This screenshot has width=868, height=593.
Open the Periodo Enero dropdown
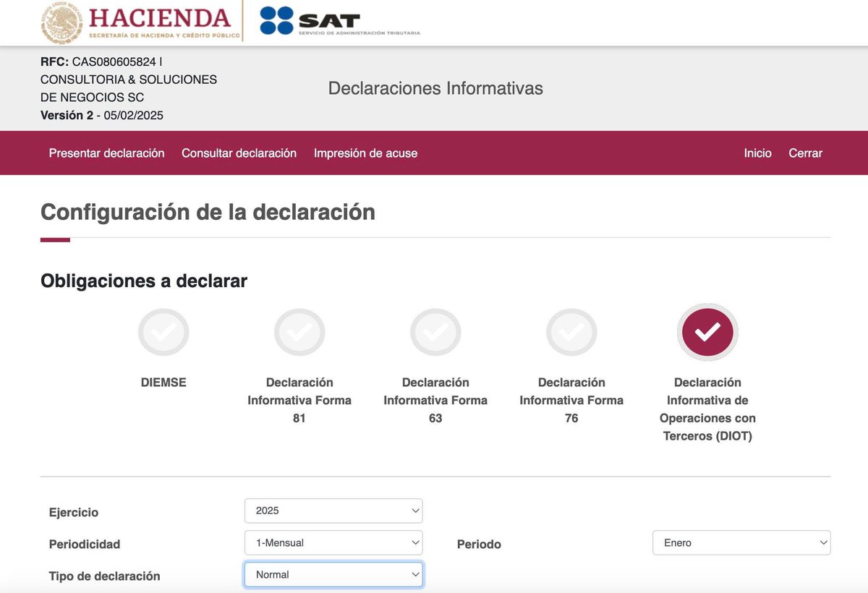(741, 542)
